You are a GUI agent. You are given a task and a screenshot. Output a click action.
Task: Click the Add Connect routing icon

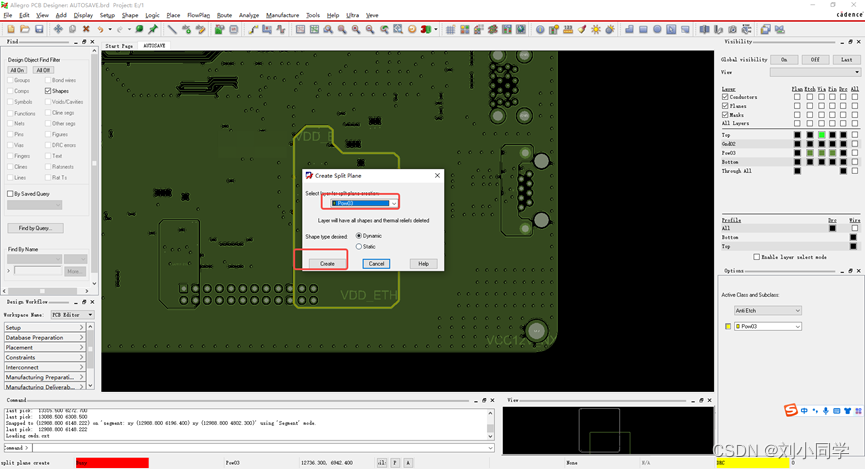(x=253, y=29)
